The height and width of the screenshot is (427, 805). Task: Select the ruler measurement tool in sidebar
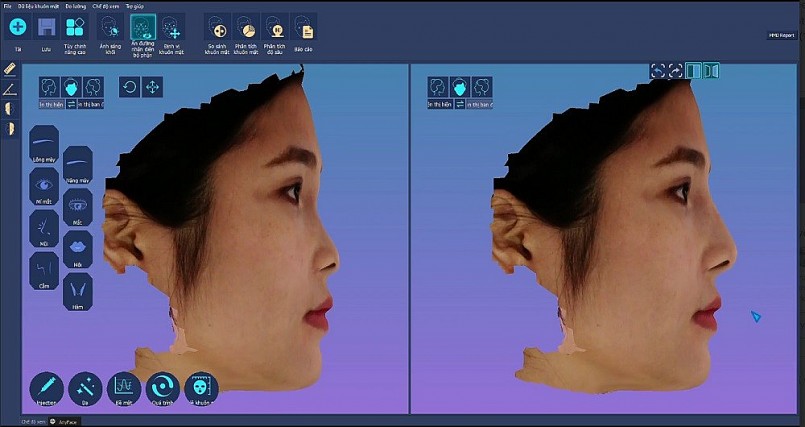[x=10, y=69]
